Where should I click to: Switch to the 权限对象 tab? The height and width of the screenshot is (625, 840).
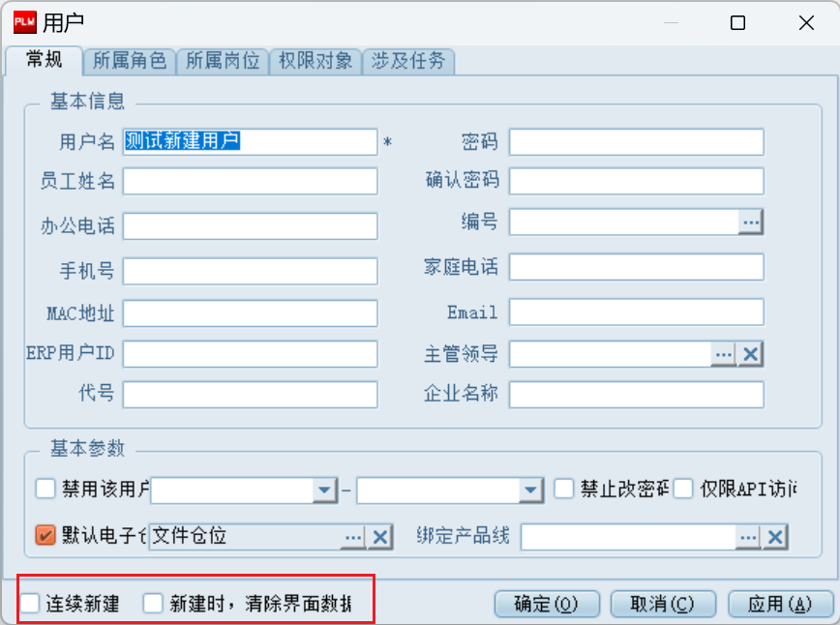pos(315,61)
